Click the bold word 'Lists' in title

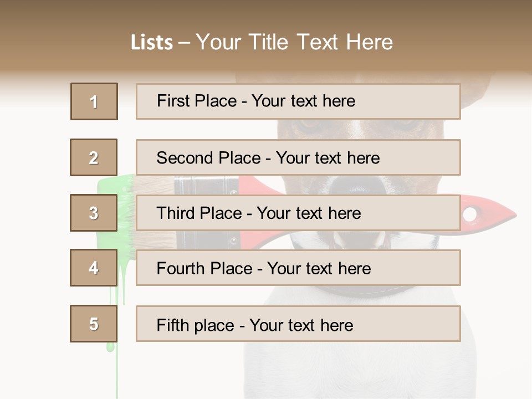pyautogui.click(x=152, y=43)
